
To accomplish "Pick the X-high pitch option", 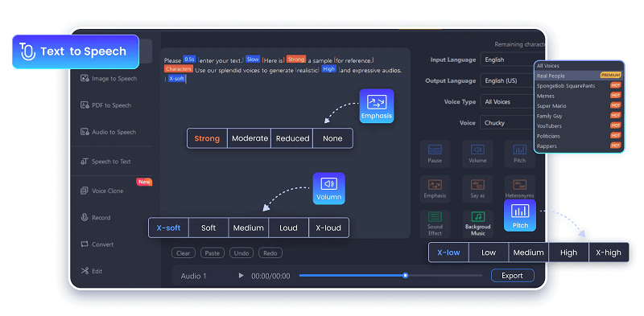I will pos(609,252).
